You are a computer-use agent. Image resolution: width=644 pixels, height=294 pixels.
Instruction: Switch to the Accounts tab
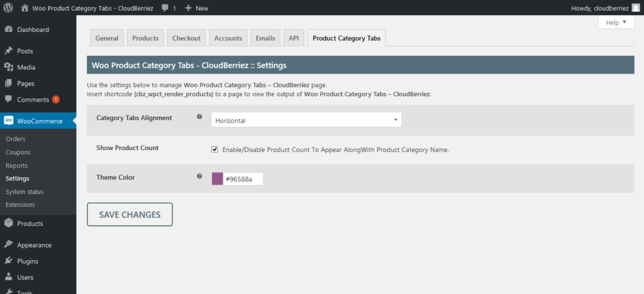(228, 38)
